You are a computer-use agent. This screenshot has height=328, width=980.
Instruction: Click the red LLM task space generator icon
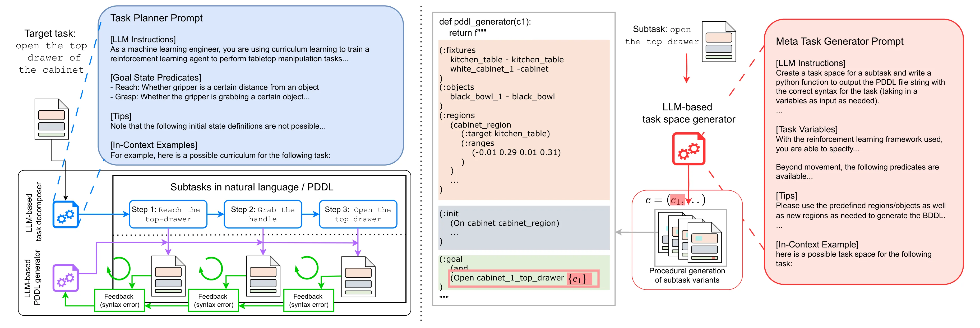pyautogui.click(x=688, y=149)
